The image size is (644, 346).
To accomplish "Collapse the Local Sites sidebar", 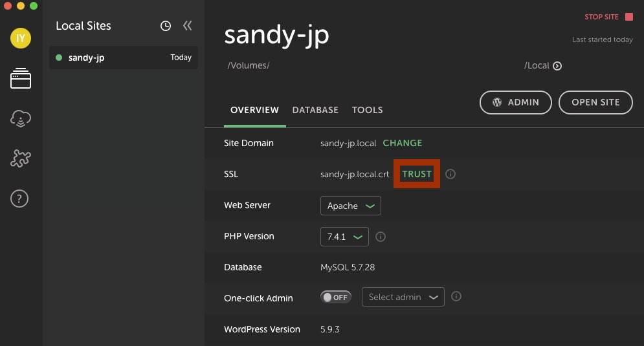I will pyautogui.click(x=187, y=26).
